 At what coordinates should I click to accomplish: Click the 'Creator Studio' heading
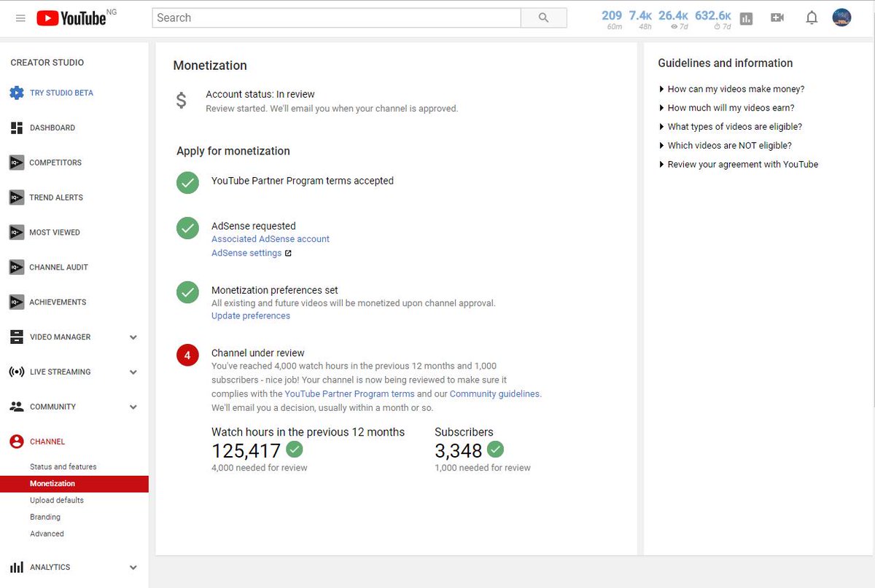tap(47, 63)
